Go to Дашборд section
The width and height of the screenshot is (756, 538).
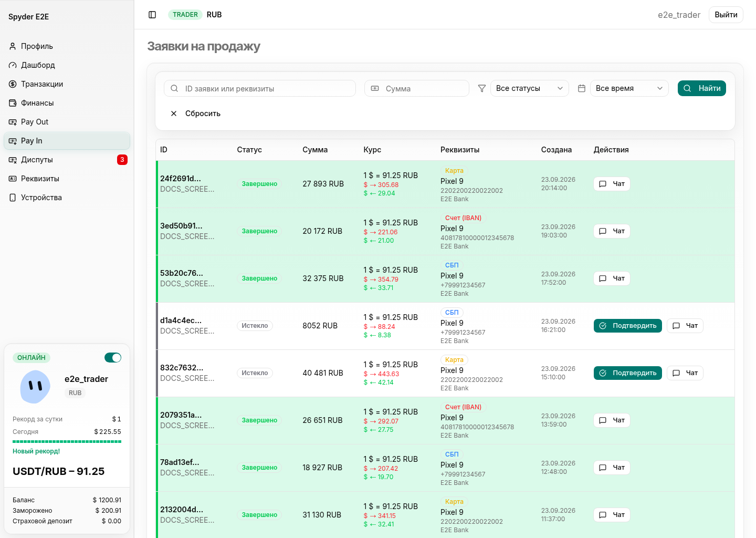[x=67, y=65]
